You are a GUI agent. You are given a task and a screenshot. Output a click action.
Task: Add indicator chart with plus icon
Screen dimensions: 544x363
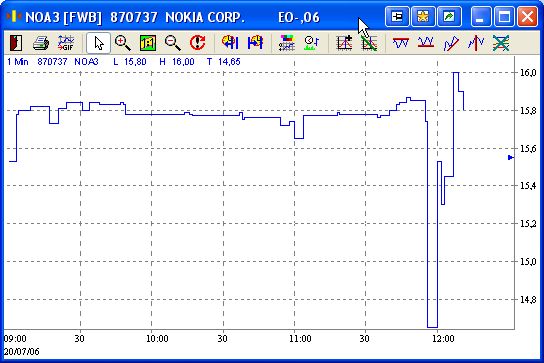[x=344, y=43]
